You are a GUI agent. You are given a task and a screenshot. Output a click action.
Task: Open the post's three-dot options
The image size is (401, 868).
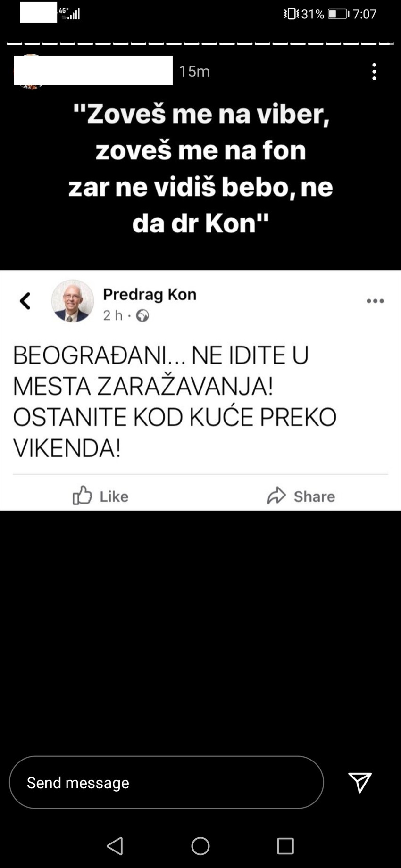tap(375, 301)
